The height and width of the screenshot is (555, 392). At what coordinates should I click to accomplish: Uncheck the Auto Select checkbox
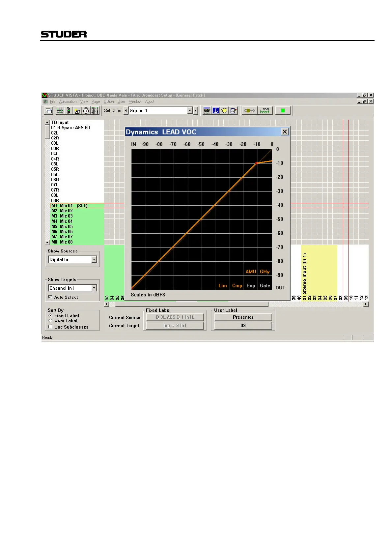[x=50, y=297]
